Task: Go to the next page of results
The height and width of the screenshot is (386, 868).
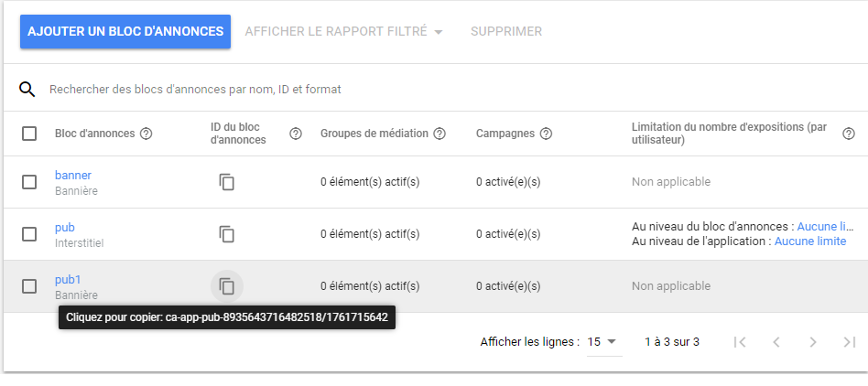Action: tap(813, 342)
